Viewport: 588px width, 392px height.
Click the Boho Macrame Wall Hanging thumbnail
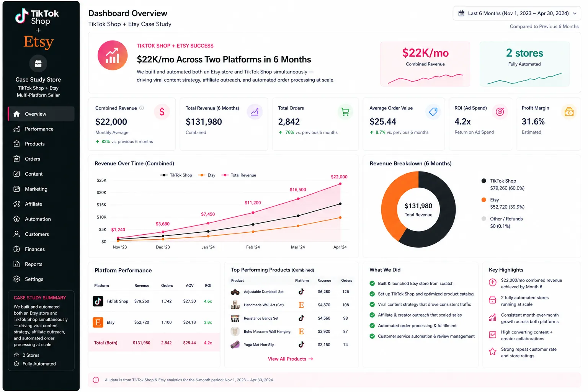coord(235,332)
